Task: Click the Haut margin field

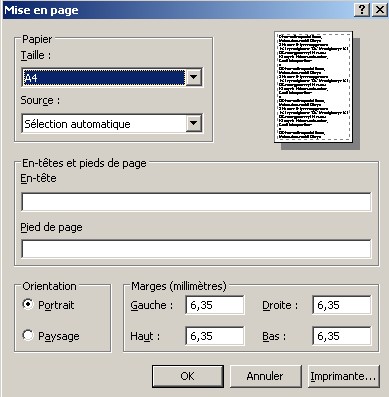Action: point(215,336)
